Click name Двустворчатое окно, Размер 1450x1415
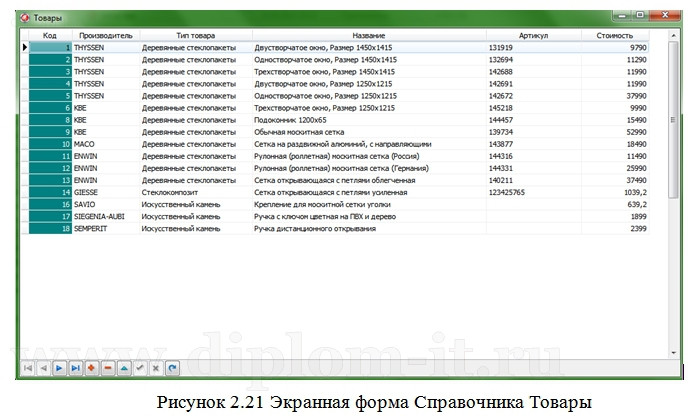Screen dimensions: 698x417 pyautogui.click(x=369, y=48)
